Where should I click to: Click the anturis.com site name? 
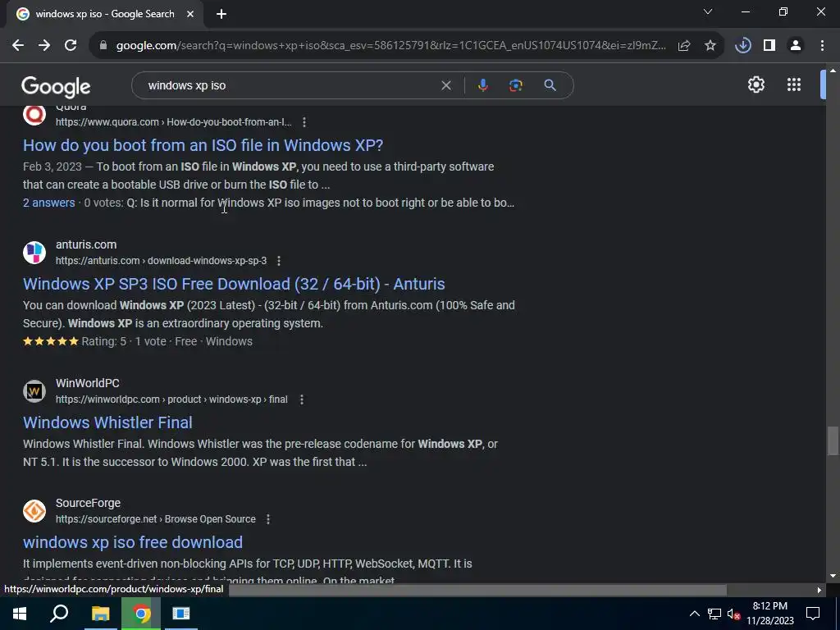[86, 244]
